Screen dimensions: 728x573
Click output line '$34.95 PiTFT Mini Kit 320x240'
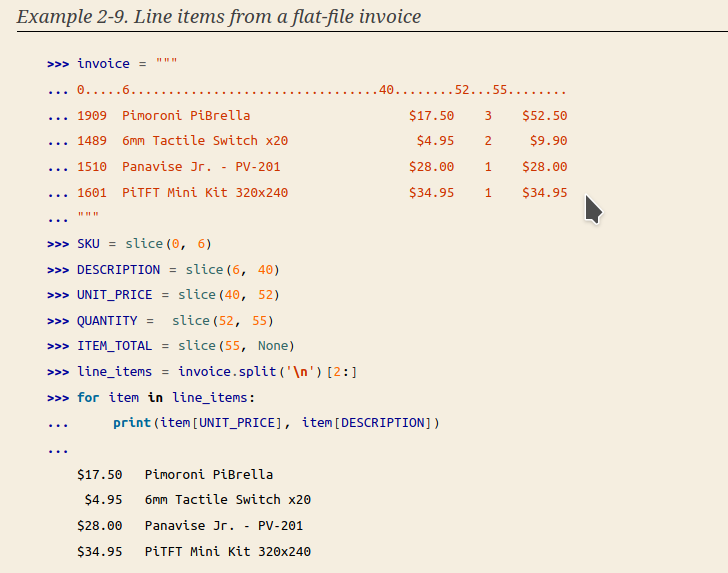tap(194, 552)
